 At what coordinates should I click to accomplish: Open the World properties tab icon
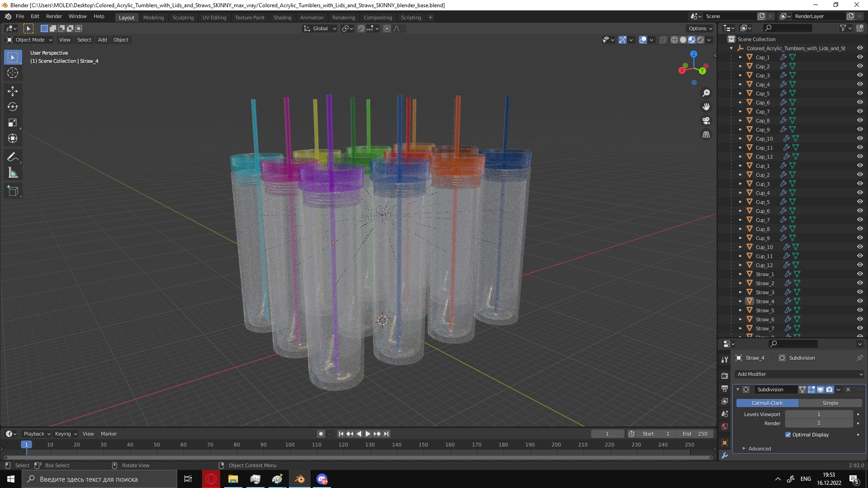(x=725, y=427)
